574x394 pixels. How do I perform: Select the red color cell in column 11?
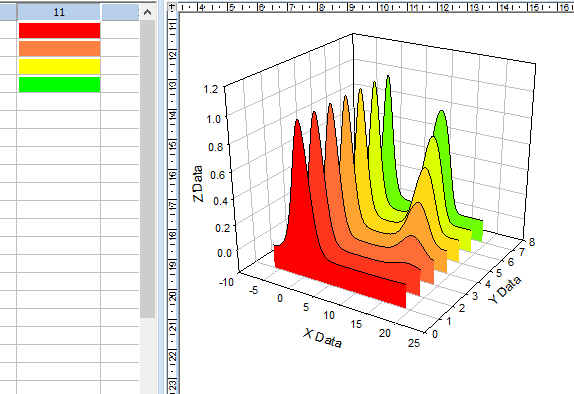click(59, 30)
